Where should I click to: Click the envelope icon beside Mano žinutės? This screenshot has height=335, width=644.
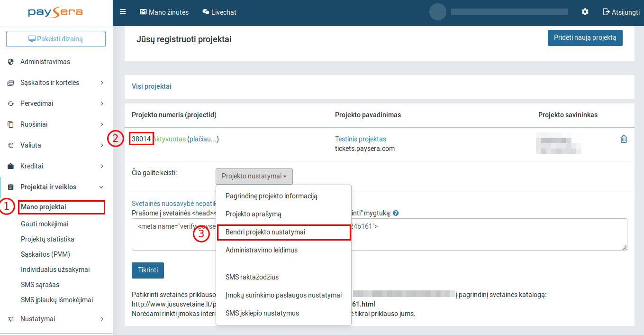pos(143,12)
